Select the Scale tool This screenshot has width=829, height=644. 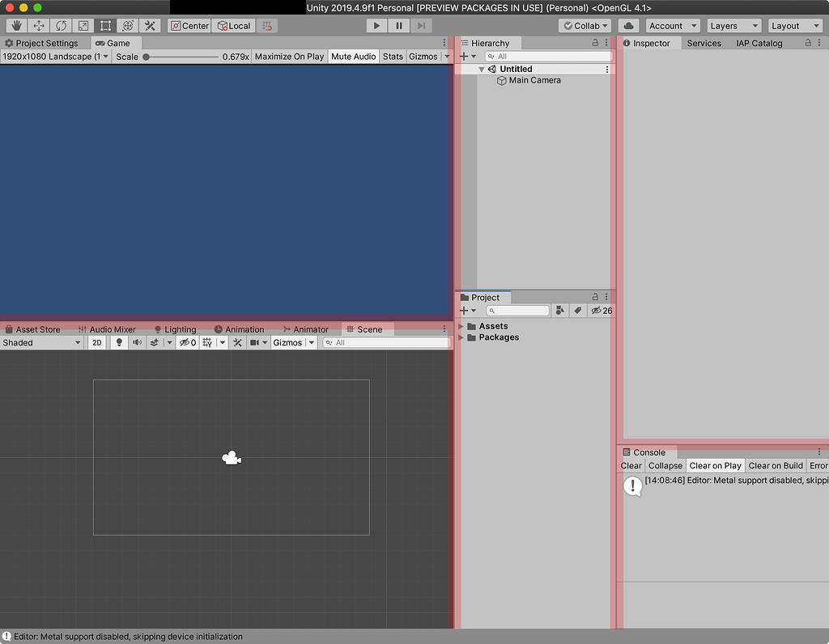82,25
